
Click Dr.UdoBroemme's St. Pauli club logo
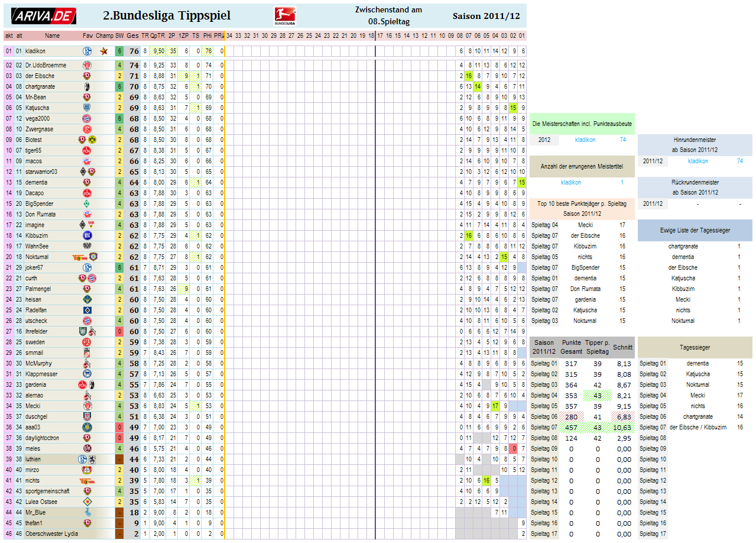(x=87, y=66)
